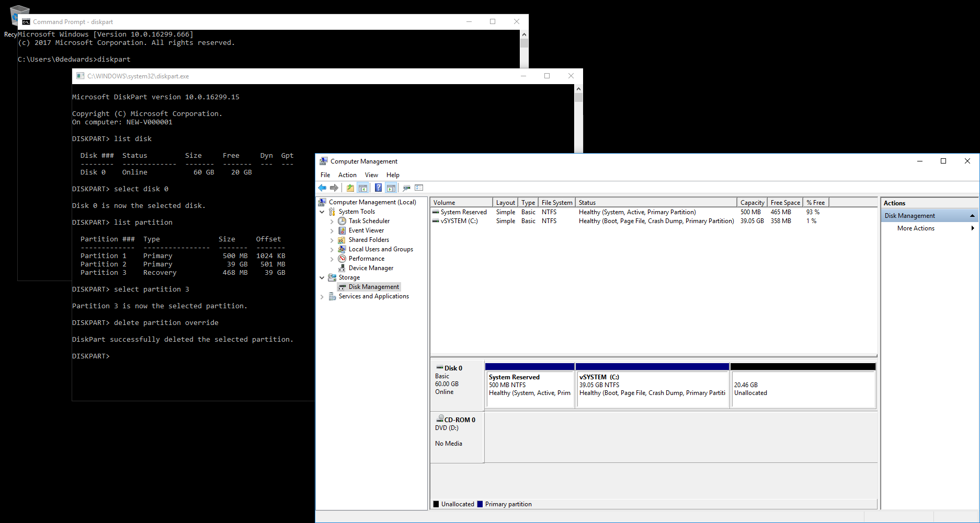The height and width of the screenshot is (523, 980).
Task: Click scroll-up arrow in Command Prompt window
Action: pos(524,34)
